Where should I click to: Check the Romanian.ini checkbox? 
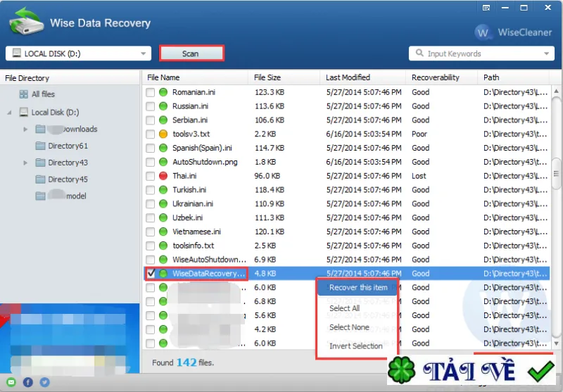point(151,92)
